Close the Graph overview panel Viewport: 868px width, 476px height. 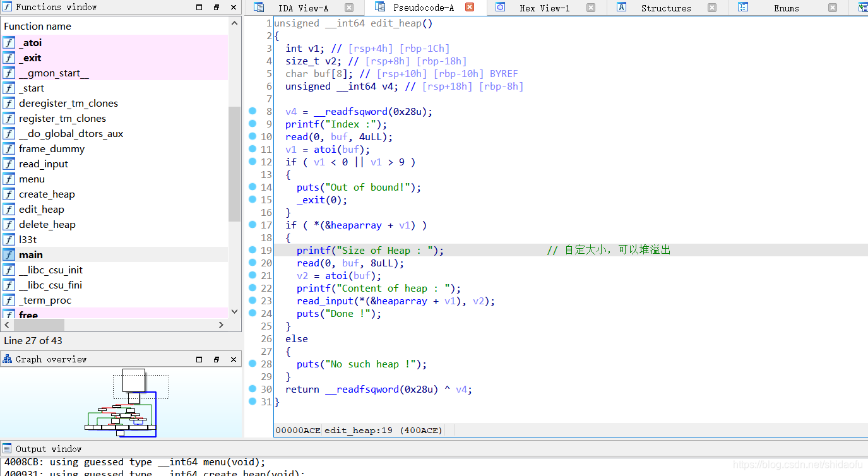(x=234, y=359)
